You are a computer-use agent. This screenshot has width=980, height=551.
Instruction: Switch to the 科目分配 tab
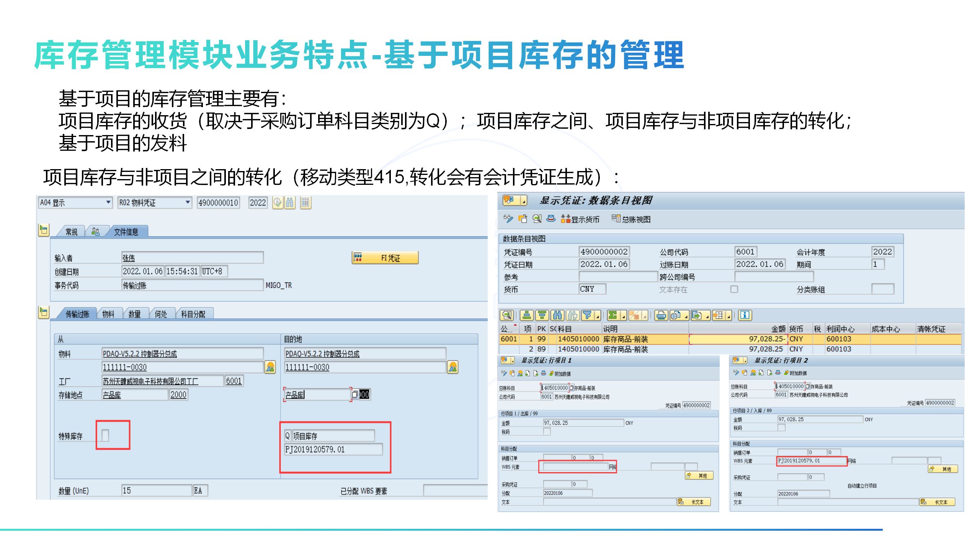(x=193, y=314)
